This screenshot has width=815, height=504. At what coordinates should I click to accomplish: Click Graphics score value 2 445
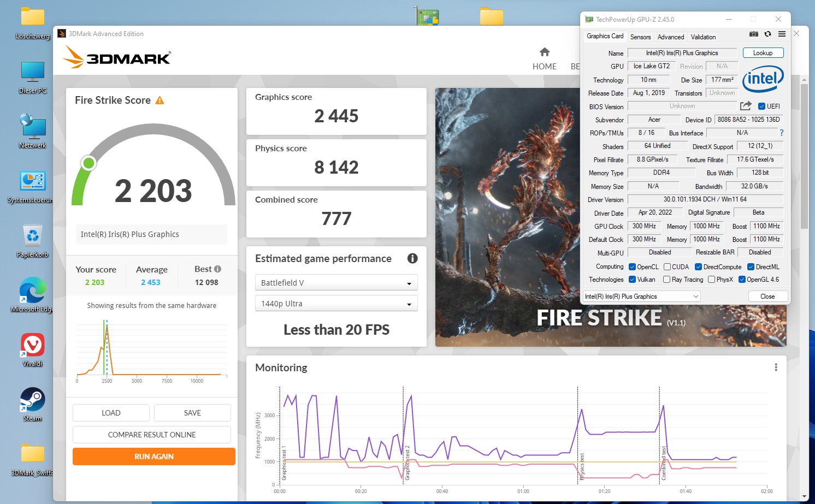(336, 116)
